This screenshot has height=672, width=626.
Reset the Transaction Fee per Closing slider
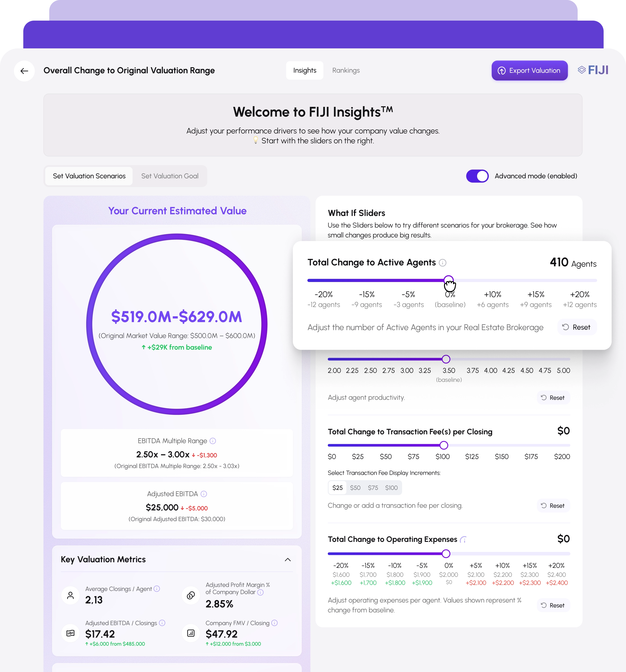pyautogui.click(x=553, y=506)
